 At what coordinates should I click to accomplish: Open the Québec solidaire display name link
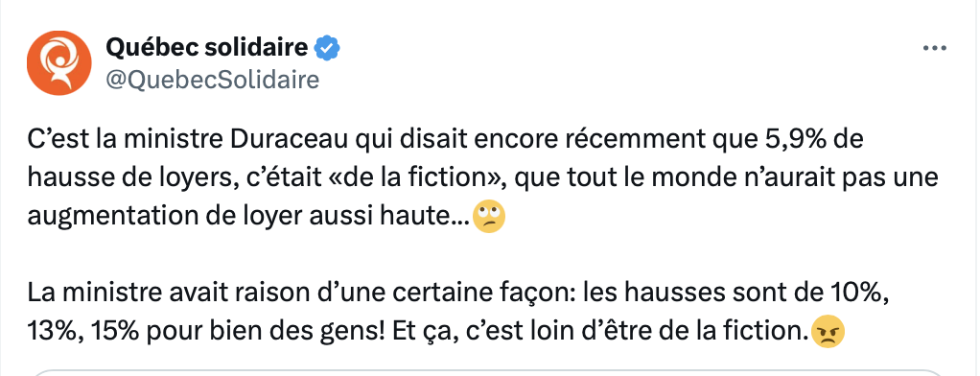207,47
